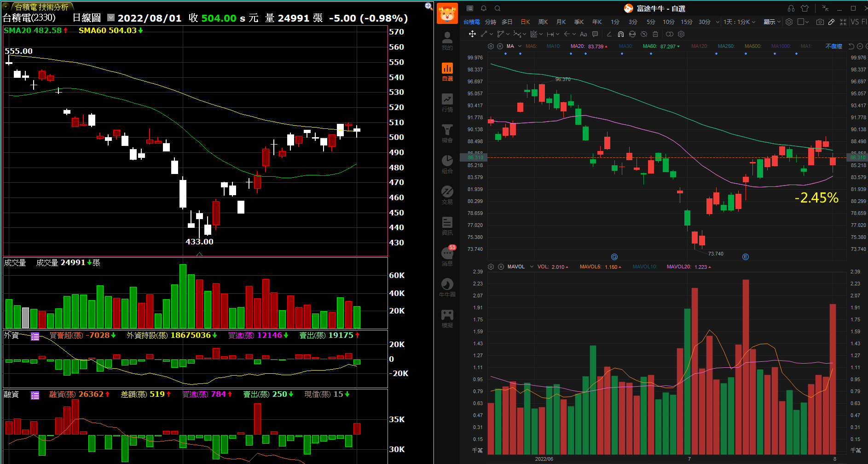Click the 不復權 adjustment link
Screen dimensions: 868x464
[x=833, y=46]
